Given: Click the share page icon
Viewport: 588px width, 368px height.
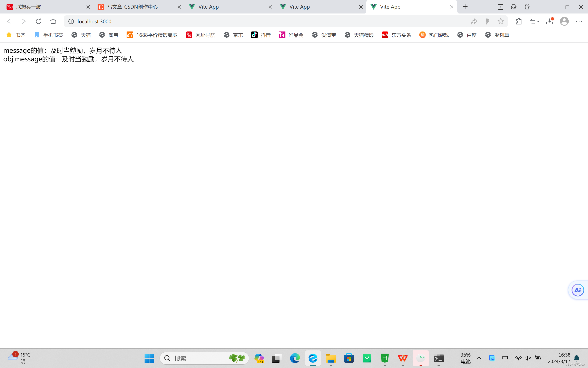Looking at the screenshot, I should [x=474, y=21].
